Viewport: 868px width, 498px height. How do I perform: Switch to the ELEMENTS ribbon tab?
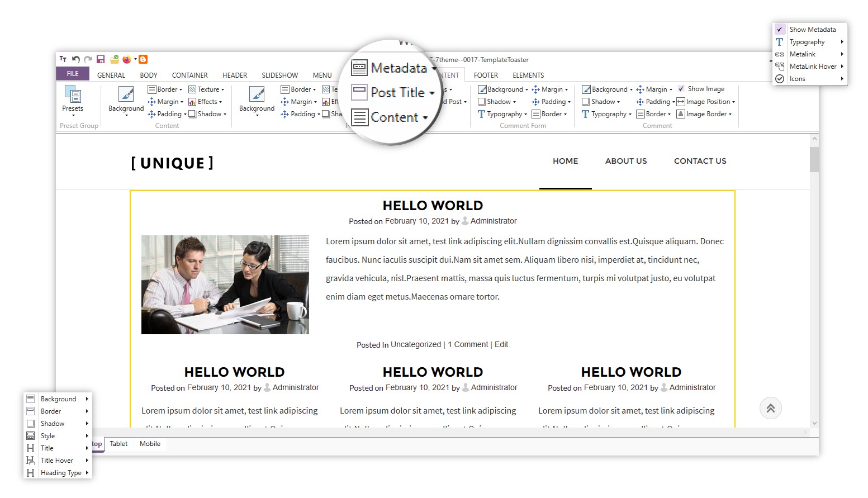coord(528,75)
